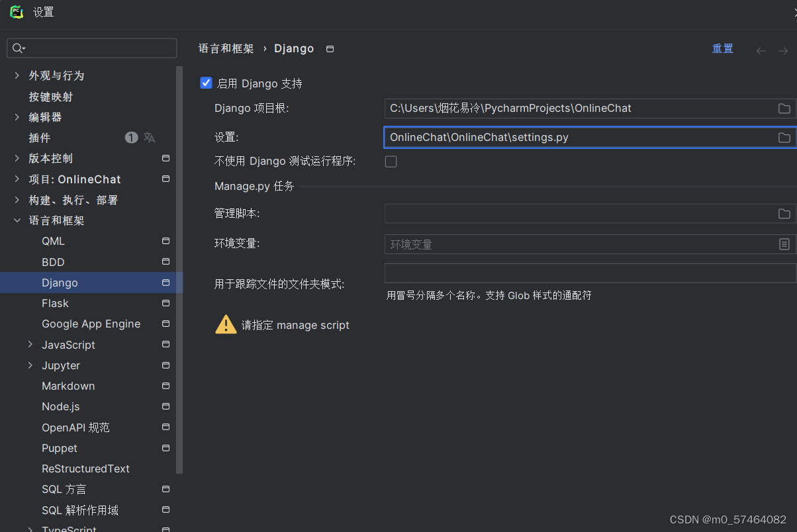Open 插件 settings from the sidebar
The width and height of the screenshot is (797, 532).
[x=52, y=137]
